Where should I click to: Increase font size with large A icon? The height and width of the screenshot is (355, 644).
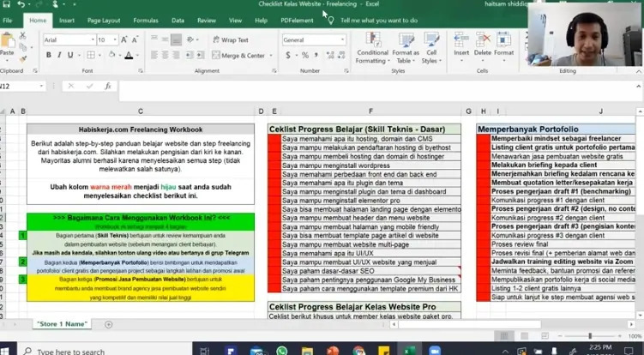(124, 39)
